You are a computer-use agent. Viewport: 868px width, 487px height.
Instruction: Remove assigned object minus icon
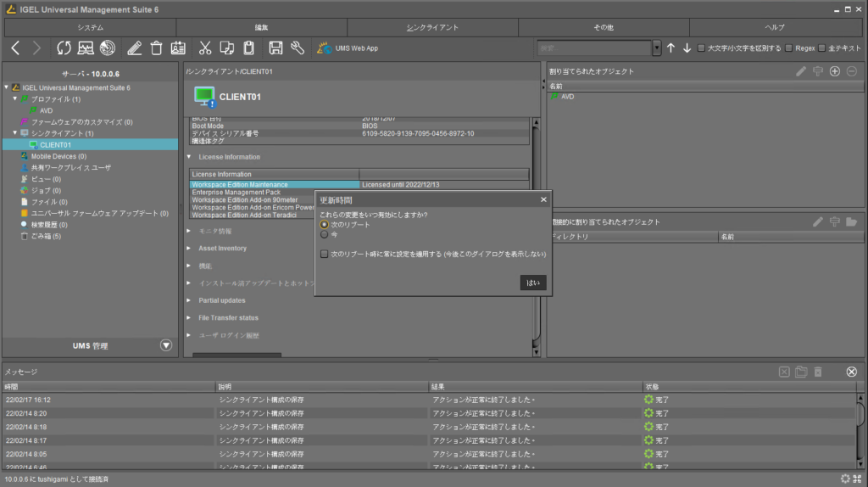tap(852, 71)
